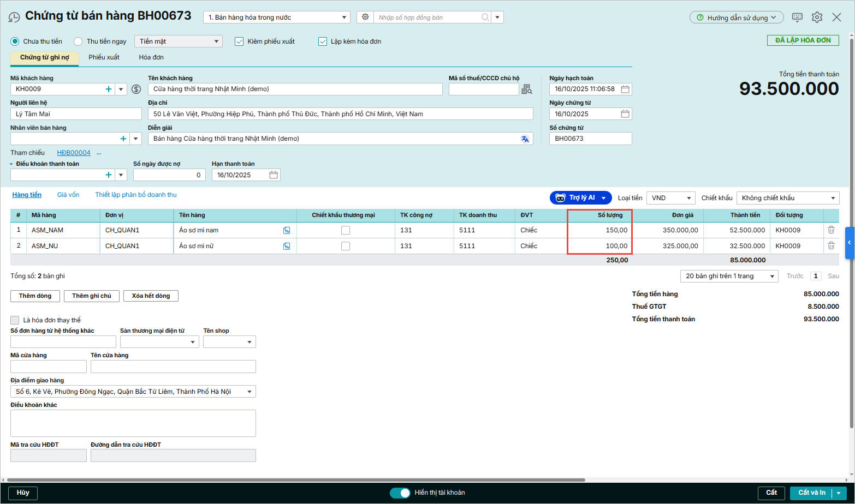Image resolution: width=855 pixels, height=504 pixels.
Task: Open the Địa điểm giao hàng dropdown
Action: point(250,392)
